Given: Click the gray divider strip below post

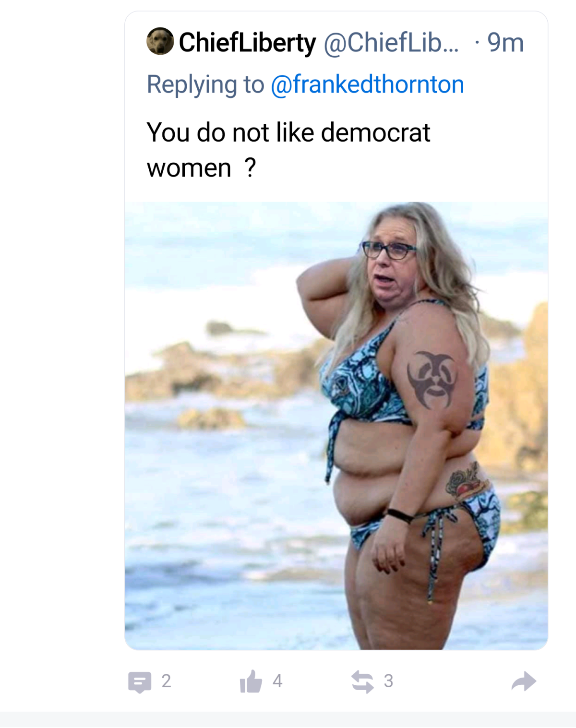Looking at the screenshot, I should pyautogui.click(x=288, y=719).
